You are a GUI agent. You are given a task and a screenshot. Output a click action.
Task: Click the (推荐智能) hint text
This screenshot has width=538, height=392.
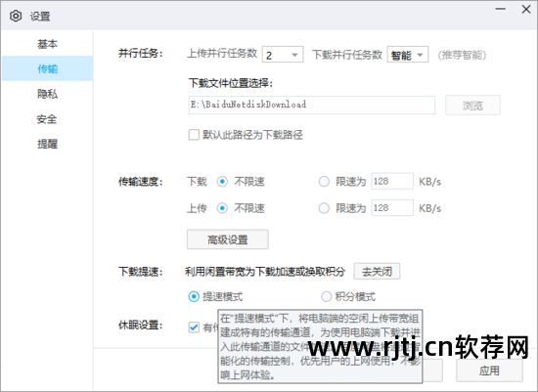[462, 55]
